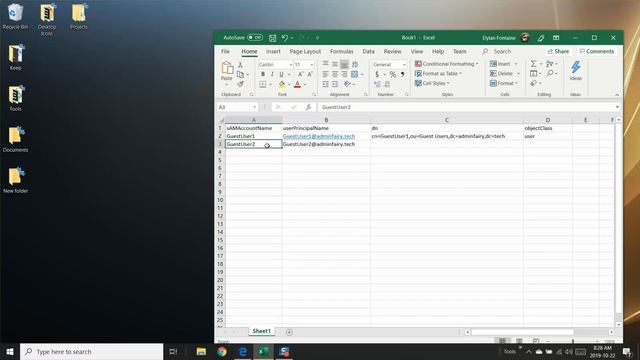640x360 pixels.
Task: Apply the red Font Color
Action: click(x=298, y=84)
